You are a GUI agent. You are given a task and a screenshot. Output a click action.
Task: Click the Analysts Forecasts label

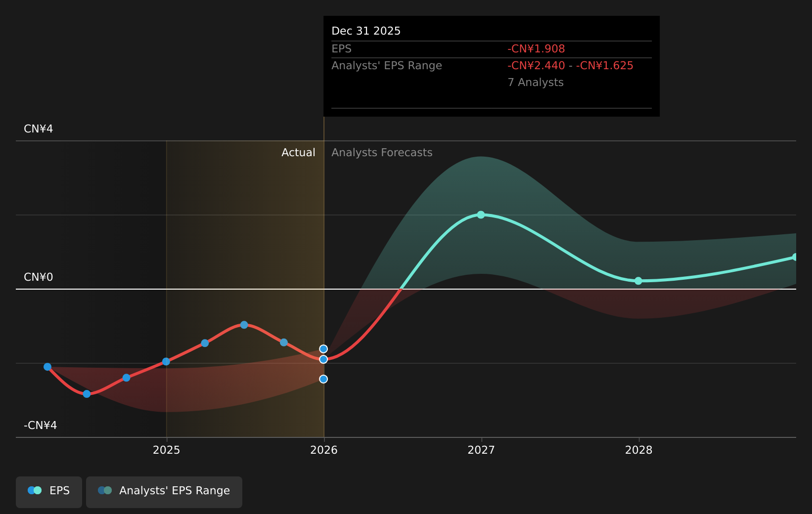(382, 153)
